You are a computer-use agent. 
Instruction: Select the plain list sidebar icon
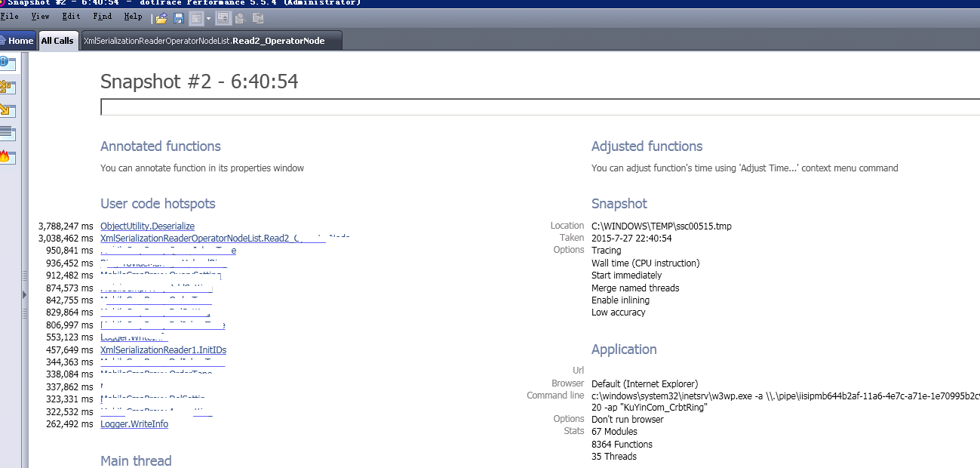pos(8,134)
